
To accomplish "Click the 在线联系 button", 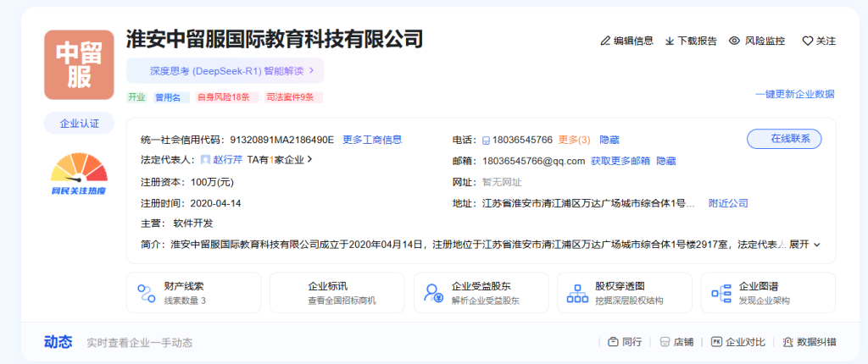I will coord(784,139).
